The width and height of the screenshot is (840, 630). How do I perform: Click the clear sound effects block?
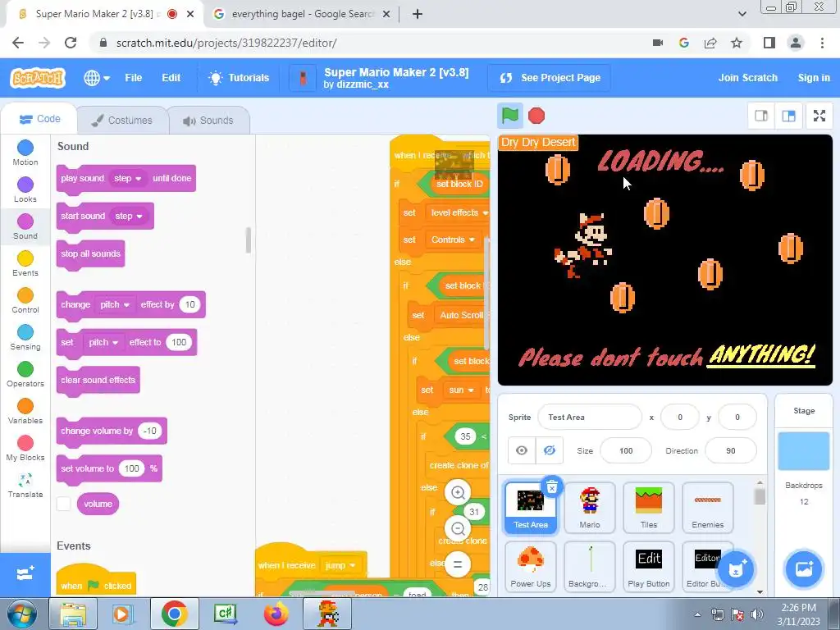pos(98,380)
